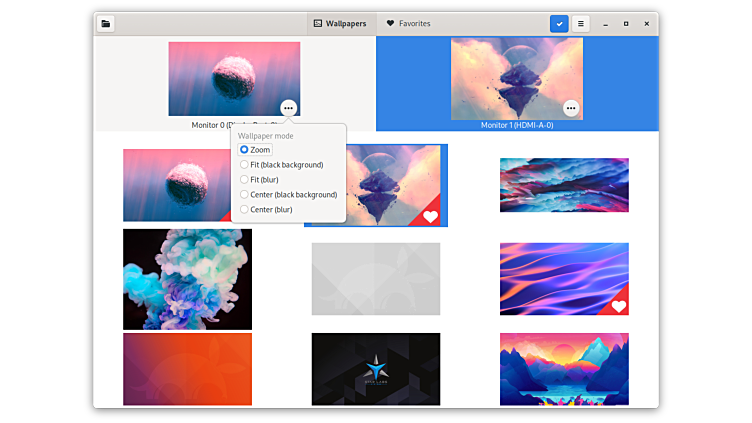This screenshot has width=752, height=423.
Task: Select the Monitor 1 (HDMI-A-0) preview
Action: coord(516,78)
